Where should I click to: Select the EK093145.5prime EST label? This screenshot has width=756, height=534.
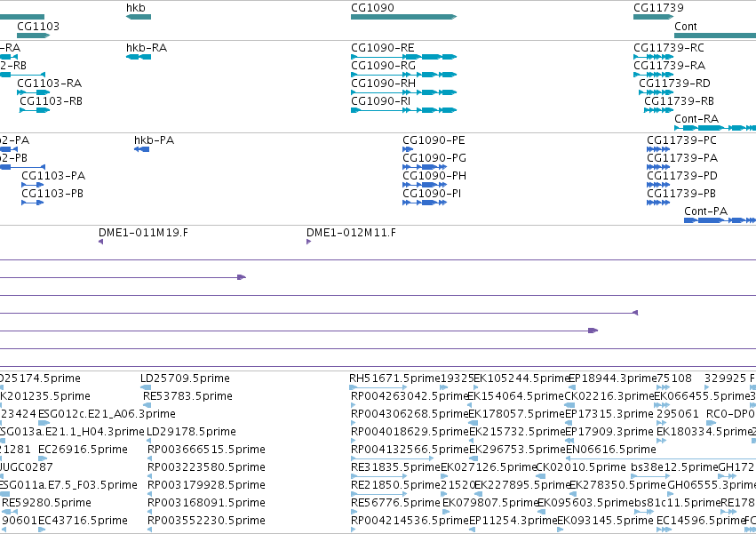[605, 521]
